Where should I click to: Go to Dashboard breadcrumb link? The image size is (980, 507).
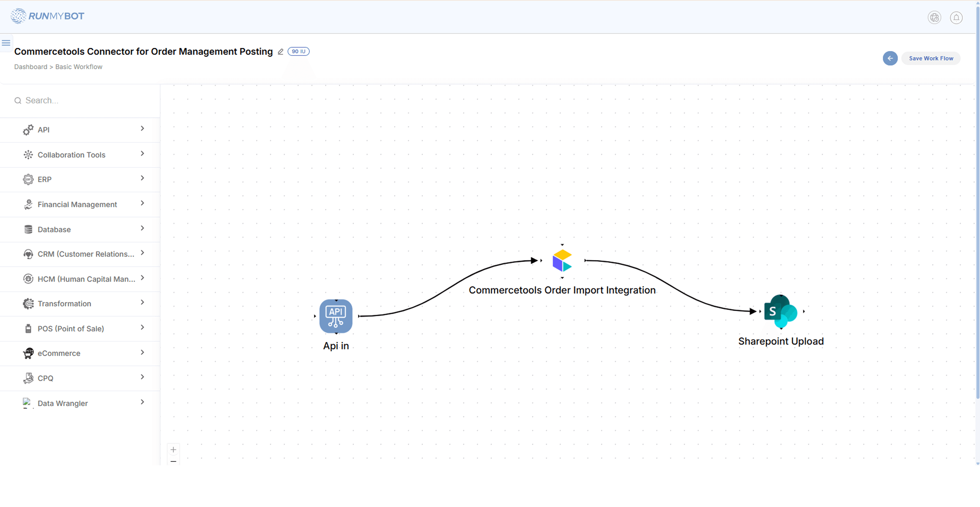pyautogui.click(x=31, y=67)
